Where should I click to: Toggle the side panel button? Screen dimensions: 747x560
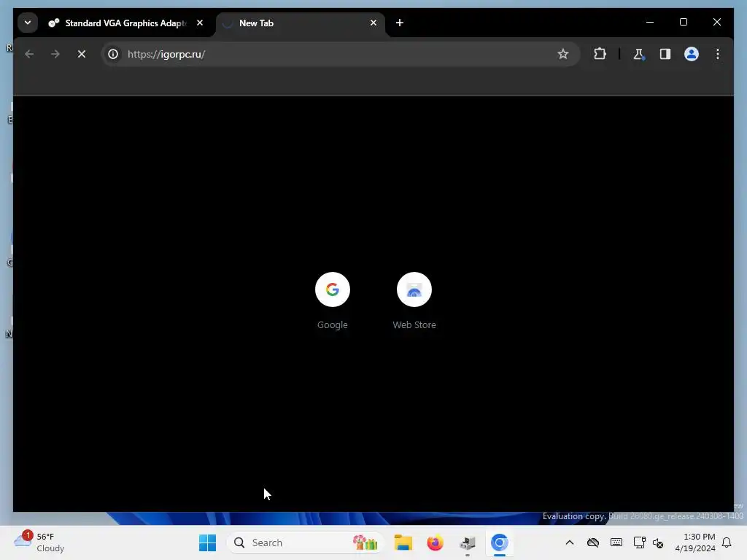coord(665,54)
